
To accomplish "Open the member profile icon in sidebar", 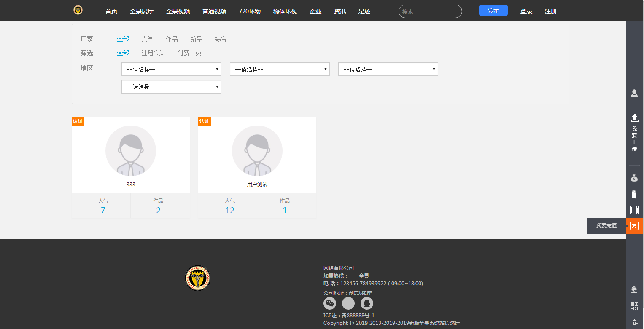I will tap(634, 94).
